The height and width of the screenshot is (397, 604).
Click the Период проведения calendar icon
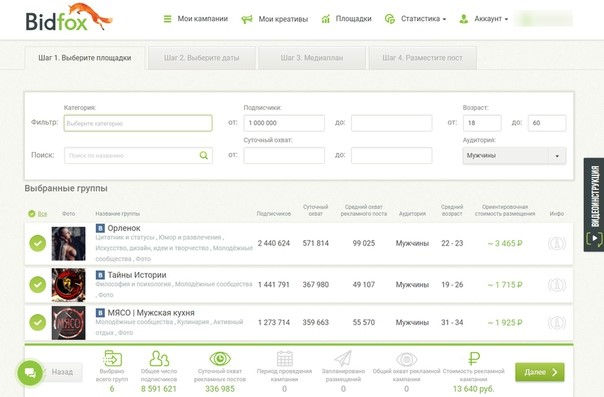[x=285, y=358]
